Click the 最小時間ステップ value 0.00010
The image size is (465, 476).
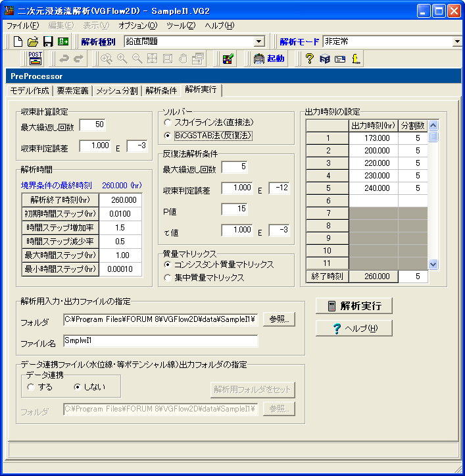120,269
